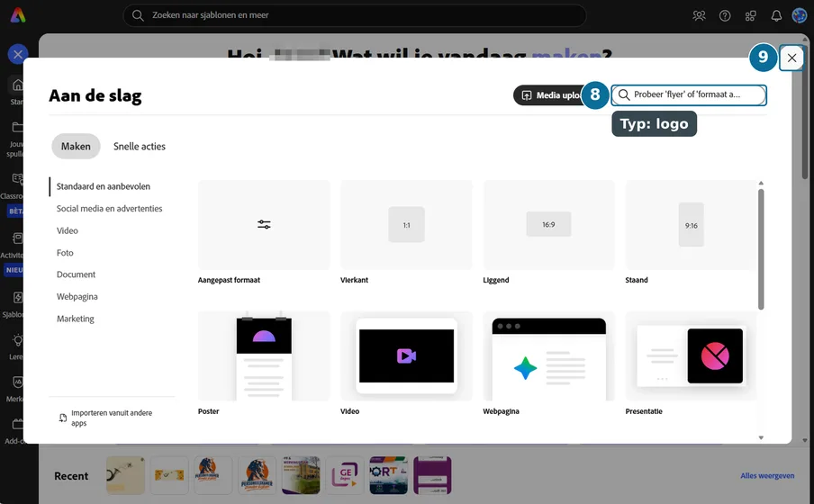This screenshot has height=504, width=814.
Task: Click the dialog scrollbar up arrow
Action: pyautogui.click(x=761, y=184)
